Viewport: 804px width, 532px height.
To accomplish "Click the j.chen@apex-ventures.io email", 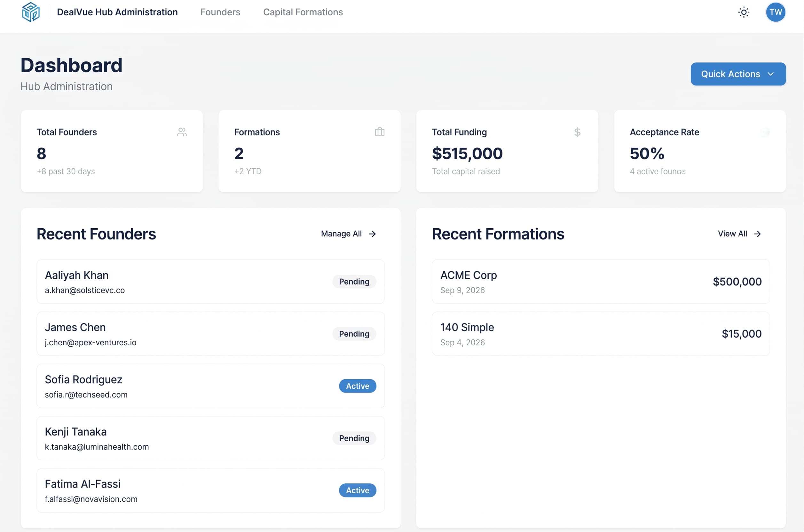I will (x=91, y=343).
